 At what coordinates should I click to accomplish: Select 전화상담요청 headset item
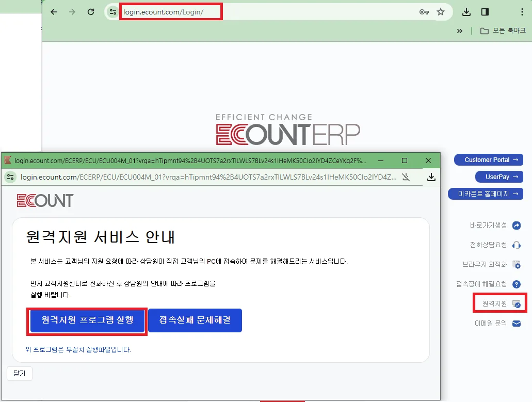point(495,245)
